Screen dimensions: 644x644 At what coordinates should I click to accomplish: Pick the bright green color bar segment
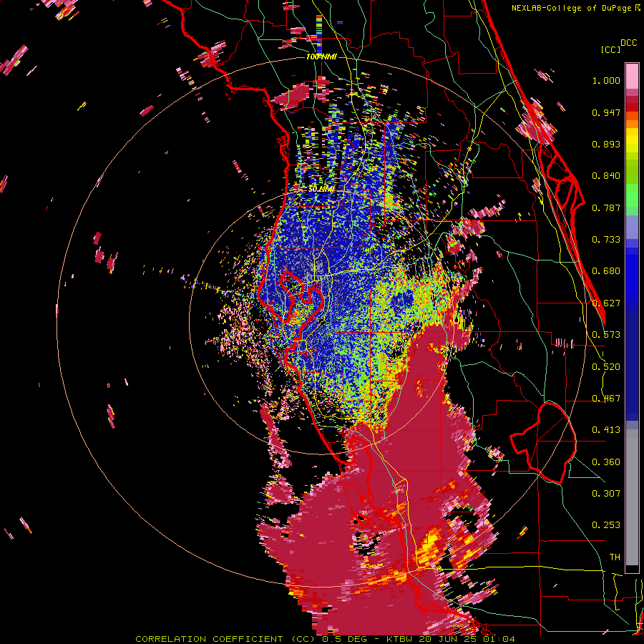click(632, 195)
